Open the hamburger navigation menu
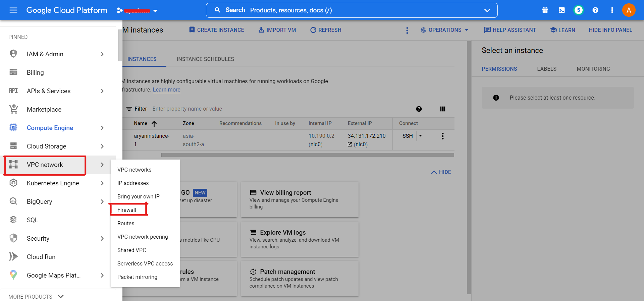Screen dimensions: 644x301 coord(13,10)
